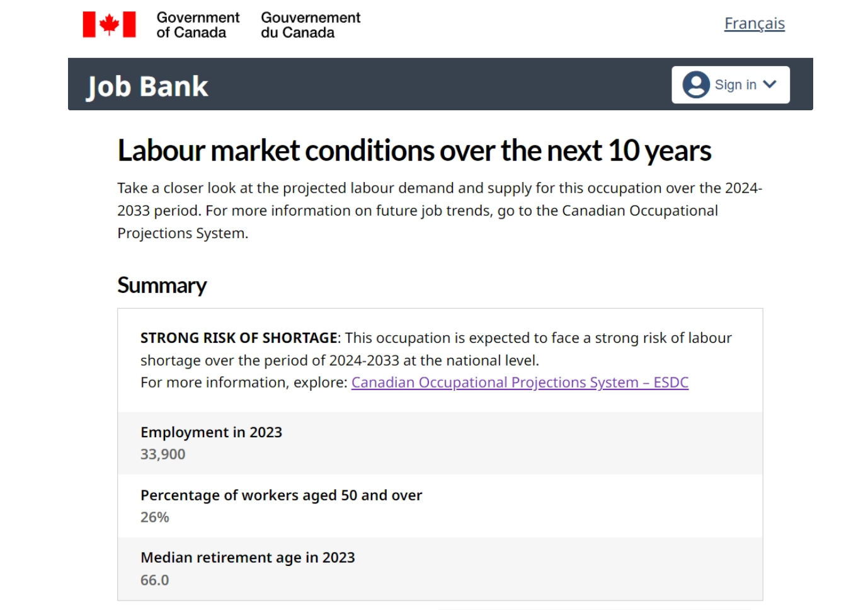Click the 33,900 employment value
The width and height of the screenshot is (868, 610).
tap(163, 454)
